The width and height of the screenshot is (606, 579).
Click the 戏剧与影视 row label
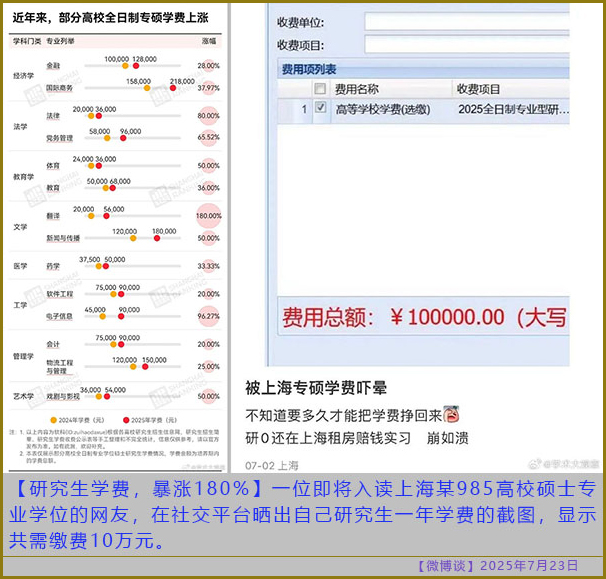coord(63,396)
